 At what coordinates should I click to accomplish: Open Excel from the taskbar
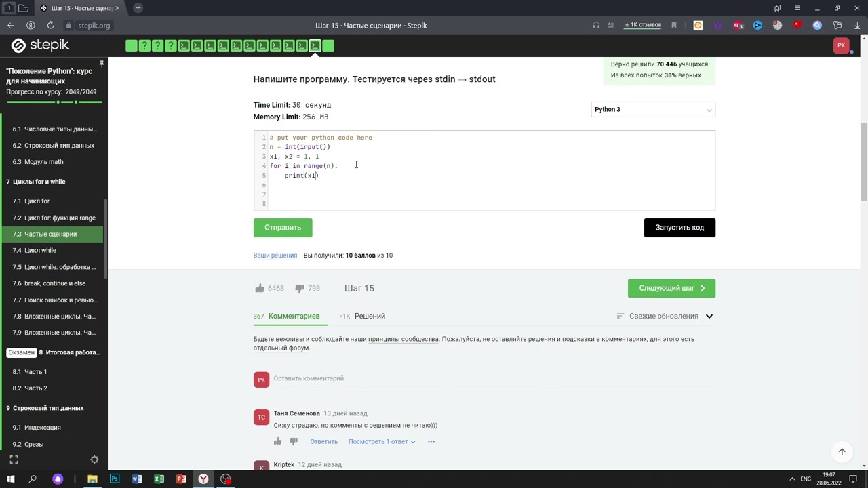[159, 479]
